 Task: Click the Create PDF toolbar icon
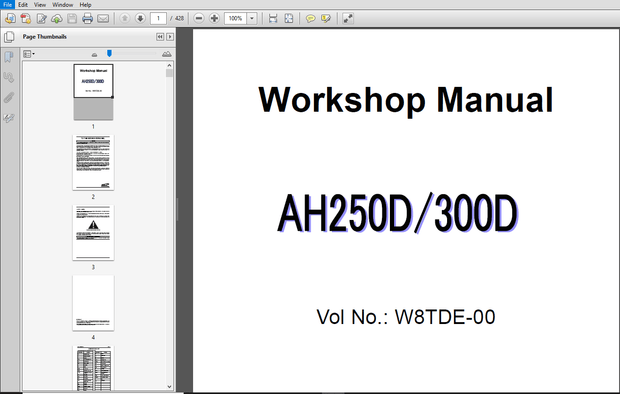point(10,18)
